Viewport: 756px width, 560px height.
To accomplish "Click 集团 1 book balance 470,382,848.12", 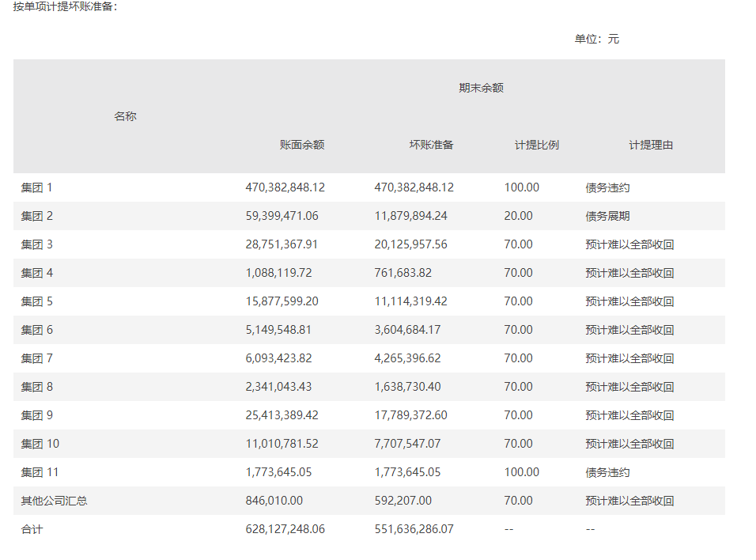I will (x=285, y=187).
